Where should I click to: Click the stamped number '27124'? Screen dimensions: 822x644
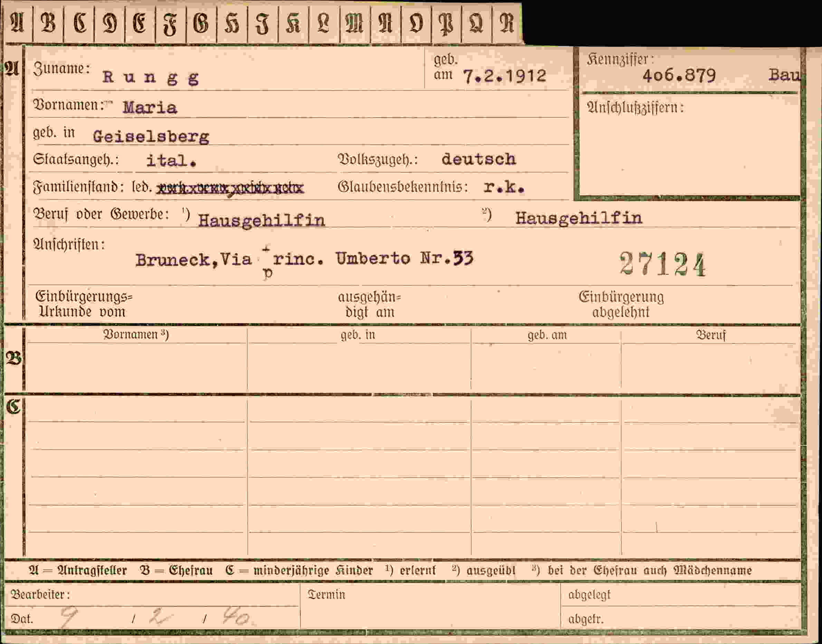tap(662, 264)
